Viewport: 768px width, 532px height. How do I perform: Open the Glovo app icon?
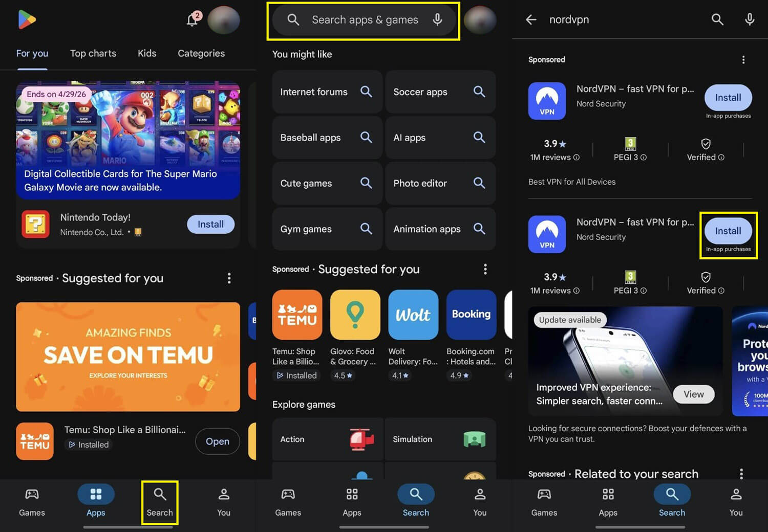tap(355, 315)
